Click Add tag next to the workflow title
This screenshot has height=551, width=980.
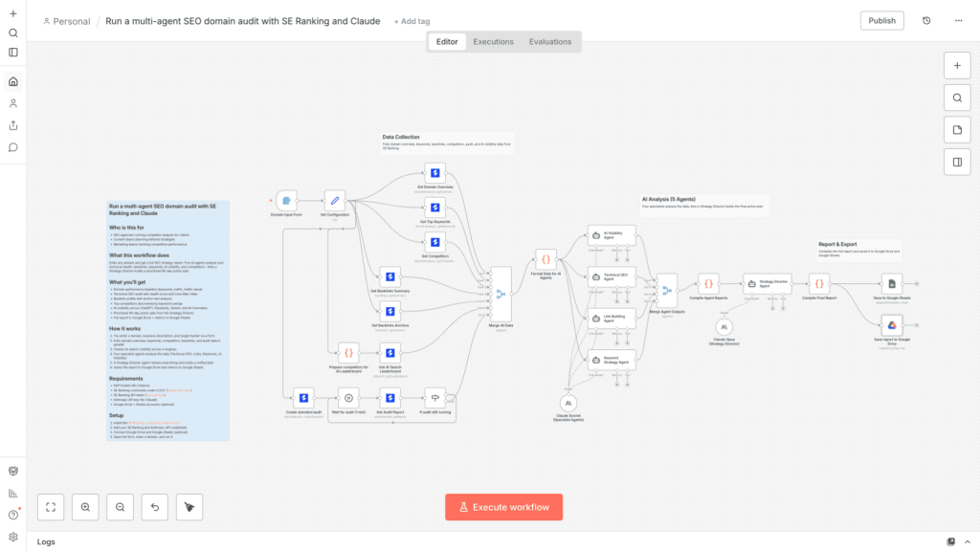coord(412,21)
